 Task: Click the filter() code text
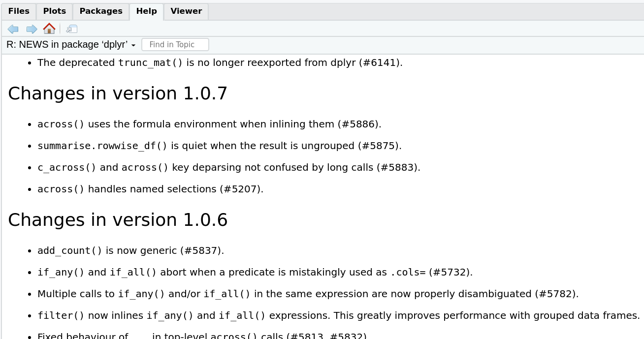pos(61,316)
